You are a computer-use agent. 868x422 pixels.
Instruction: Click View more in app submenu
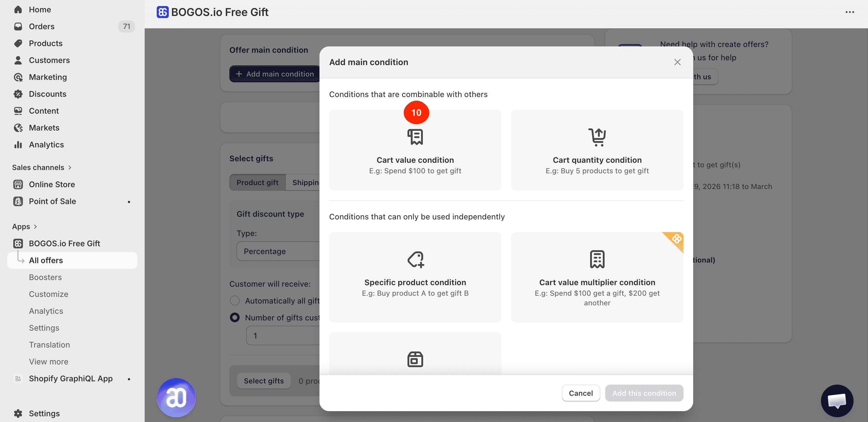click(49, 361)
